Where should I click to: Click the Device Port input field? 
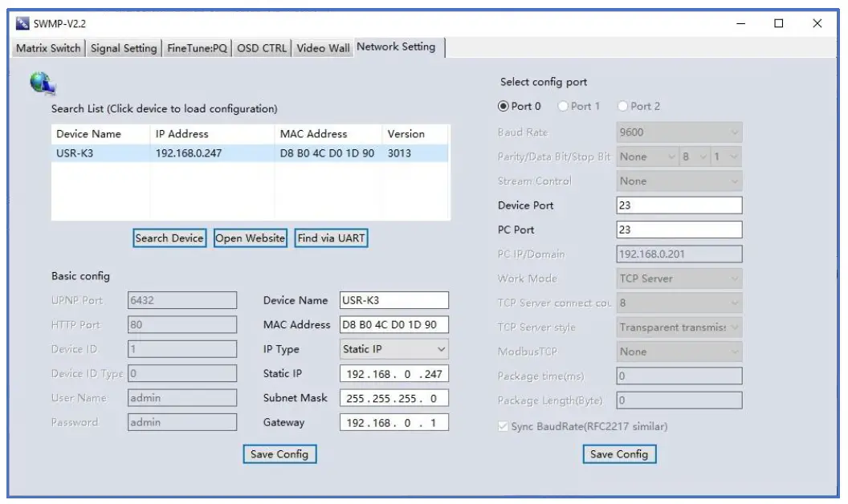(679, 205)
